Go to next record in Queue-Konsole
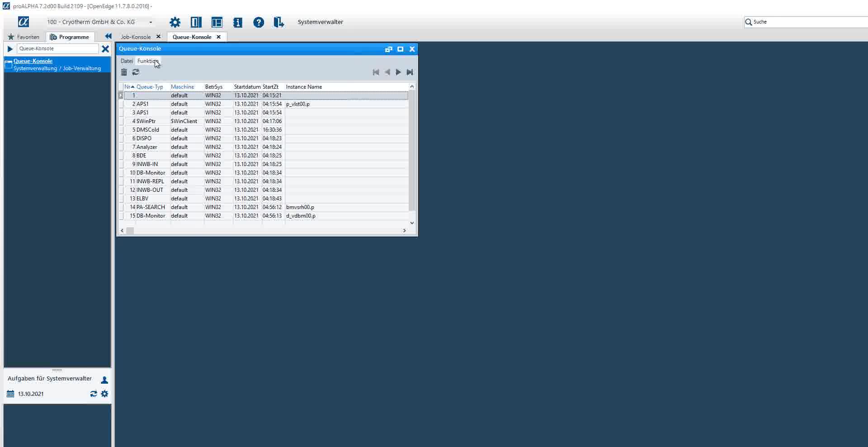Image resolution: width=868 pixels, height=447 pixels. 398,72
